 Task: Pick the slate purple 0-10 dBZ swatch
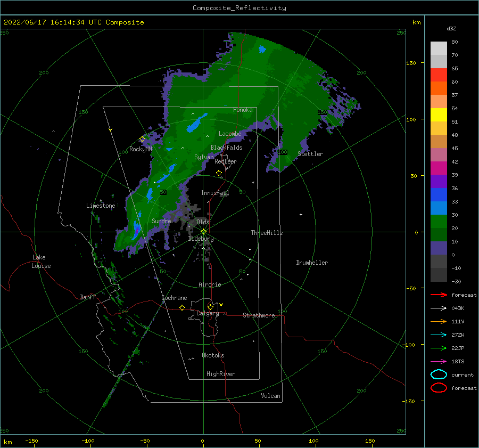point(439,248)
